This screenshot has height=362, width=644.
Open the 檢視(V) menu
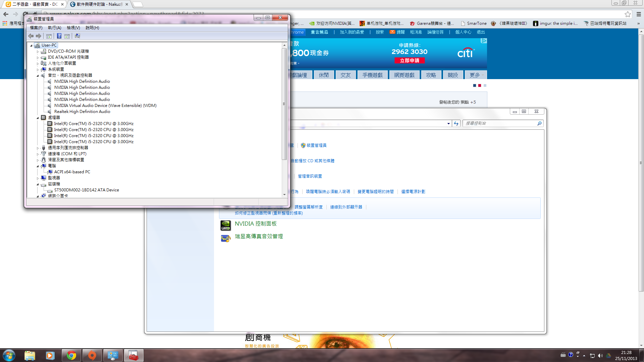(x=73, y=28)
